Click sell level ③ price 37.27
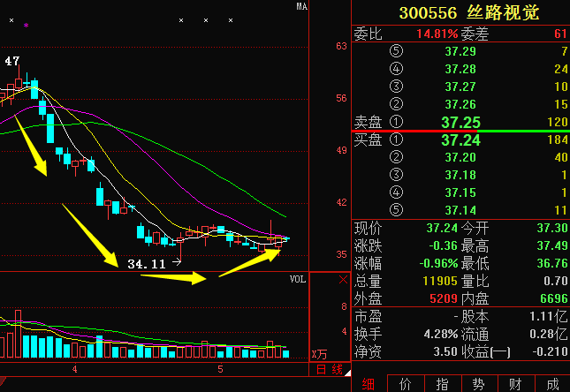 (460, 87)
